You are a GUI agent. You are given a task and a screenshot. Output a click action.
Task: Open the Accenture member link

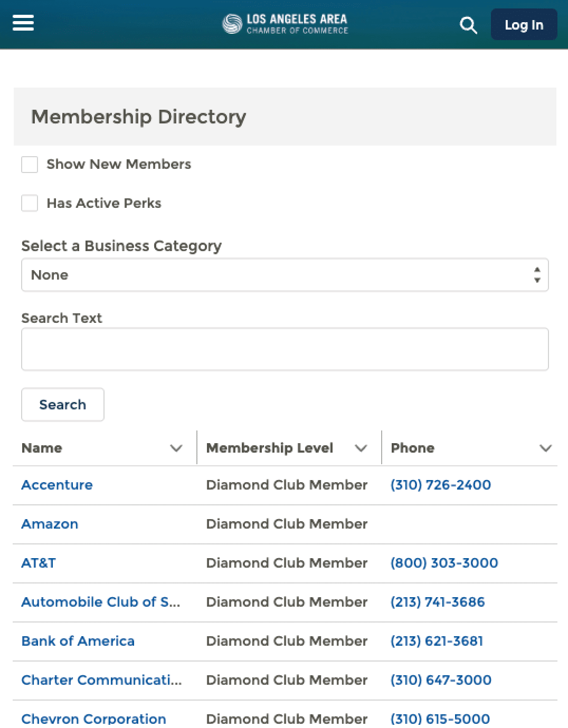57,485
